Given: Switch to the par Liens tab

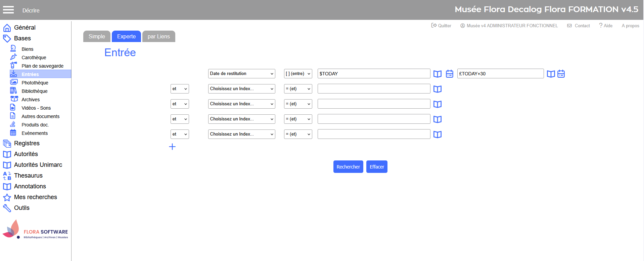Looking at the screenshot, I should [158, 36].
